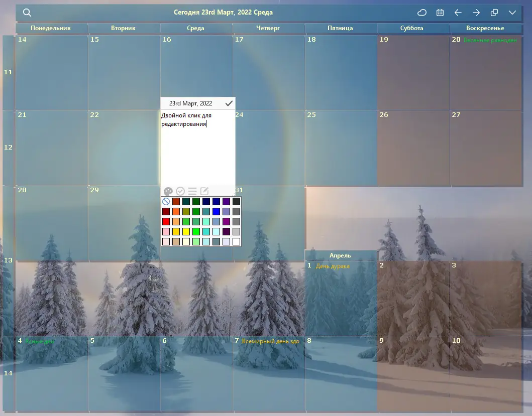This screenshot has width=532, height=416.
Task: Select April 10 cell
Action: pos(486,374)
